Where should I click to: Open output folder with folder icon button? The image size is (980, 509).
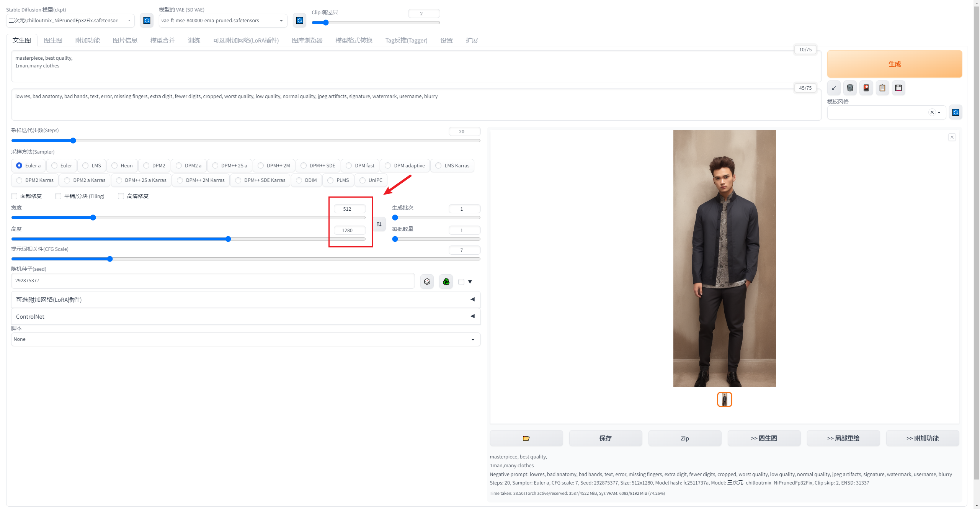(x=526, y=438)
